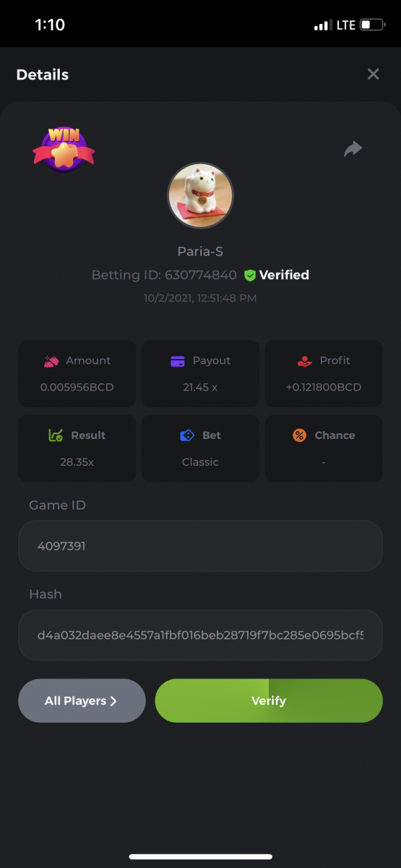Tap the battery indicator in status bar

pos(372,25)
